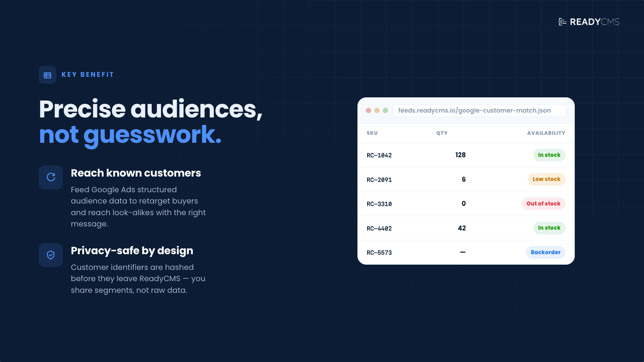Click the 'Precise audiences,' headline text

(x=151, y=109)
